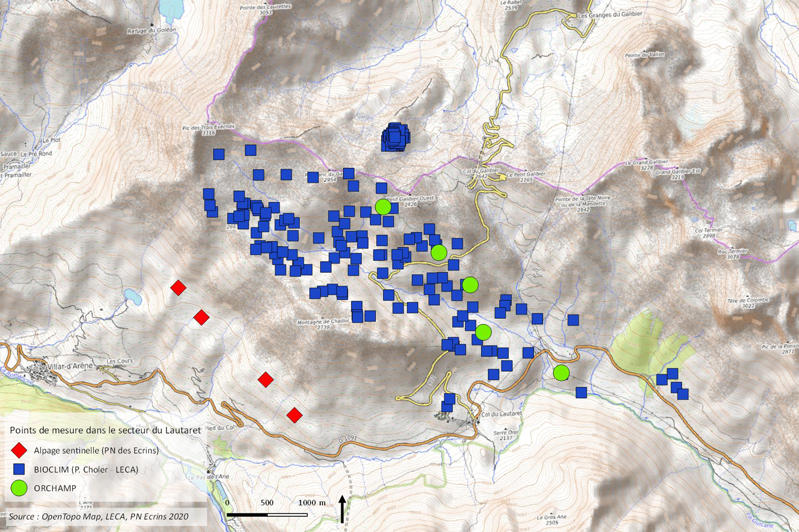
Task: Click the legend title 'Points de mesure dans le secteur du Lautaret'
Action: pyautogui.click(x=105, y=430)
